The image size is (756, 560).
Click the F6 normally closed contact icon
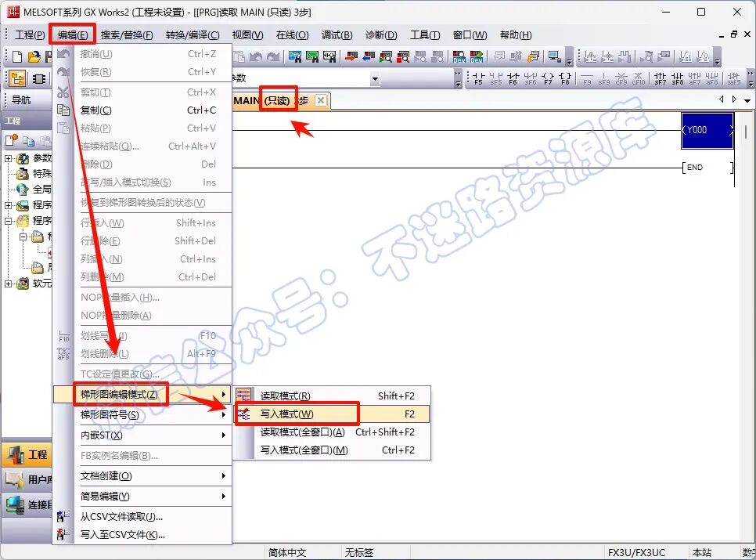tap(513, 78)
